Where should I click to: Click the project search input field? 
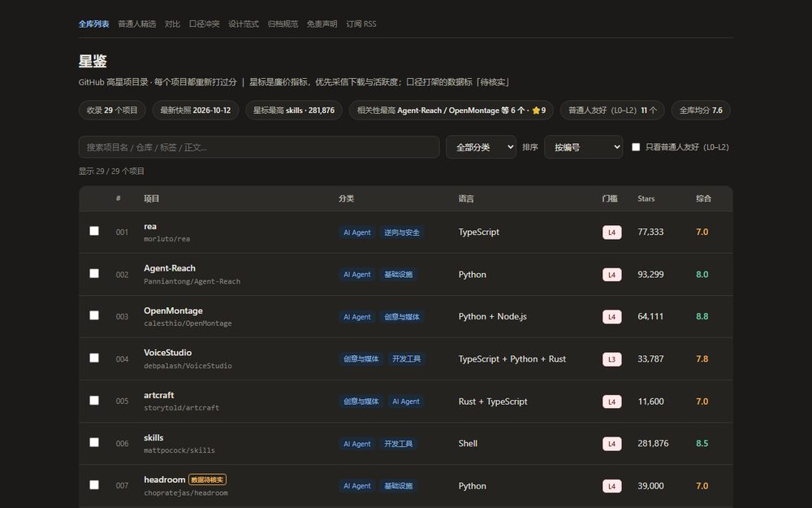pos(259,147)
